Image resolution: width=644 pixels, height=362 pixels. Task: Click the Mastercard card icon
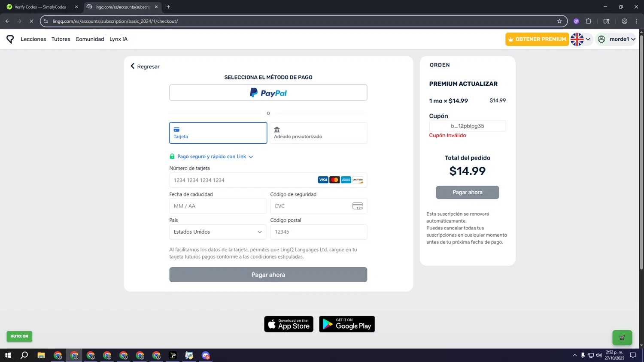(x=334, y=180)
